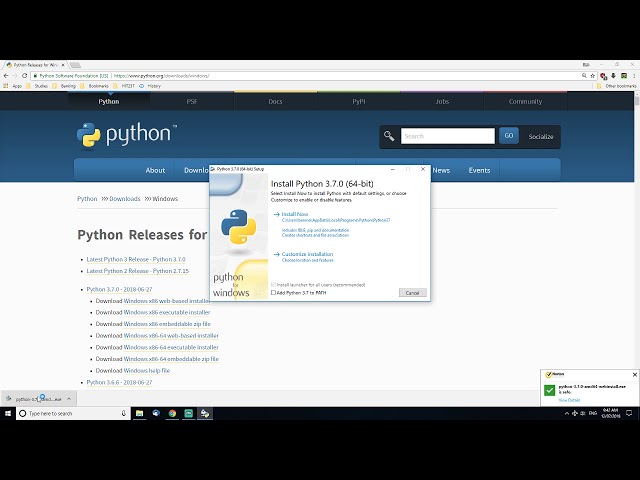
Task: Open the Python installer taskbar icon
Action: pos(205,413)
